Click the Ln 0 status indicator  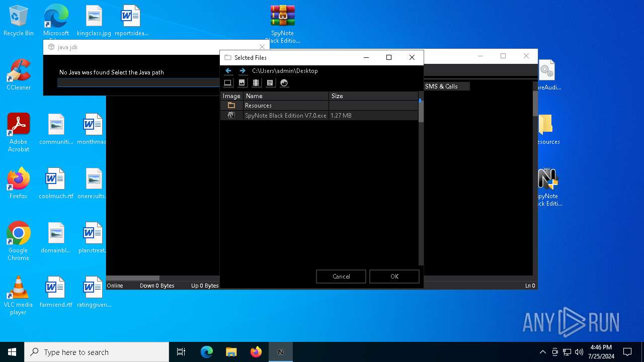530,286
